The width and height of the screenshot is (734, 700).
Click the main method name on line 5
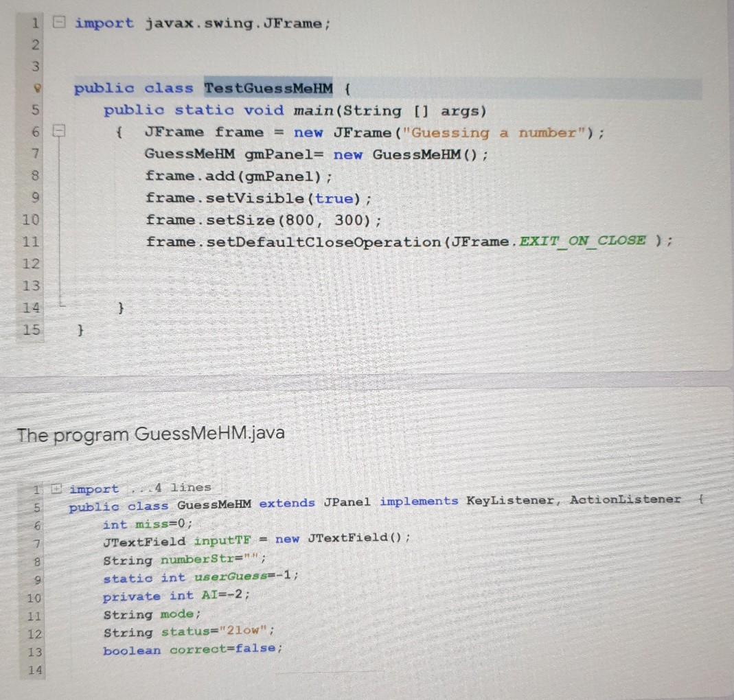[313, 111]
